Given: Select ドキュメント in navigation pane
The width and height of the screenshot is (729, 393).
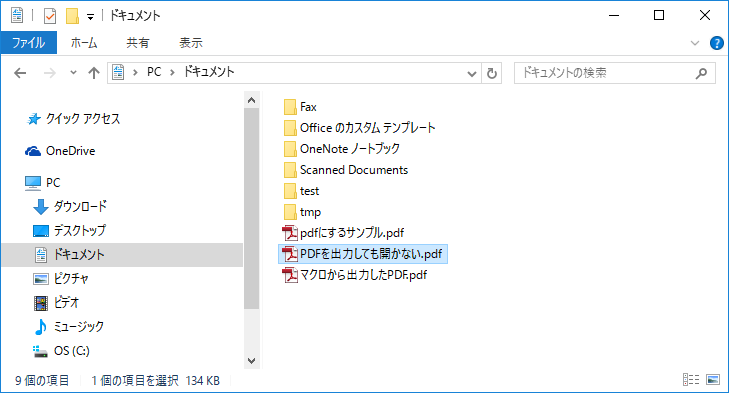Looking at the screenshot, I should 122,255.
